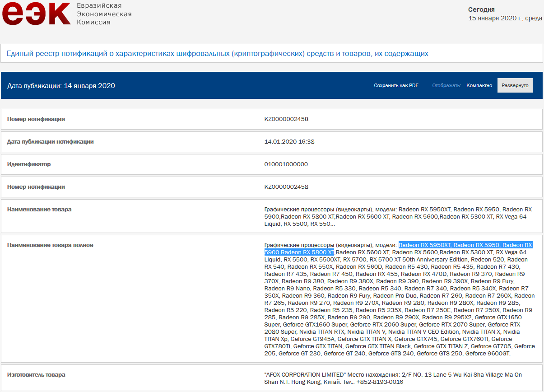Click the date 15 января 2020 г., среда
The image size is (544, 392).
(505, 18)
